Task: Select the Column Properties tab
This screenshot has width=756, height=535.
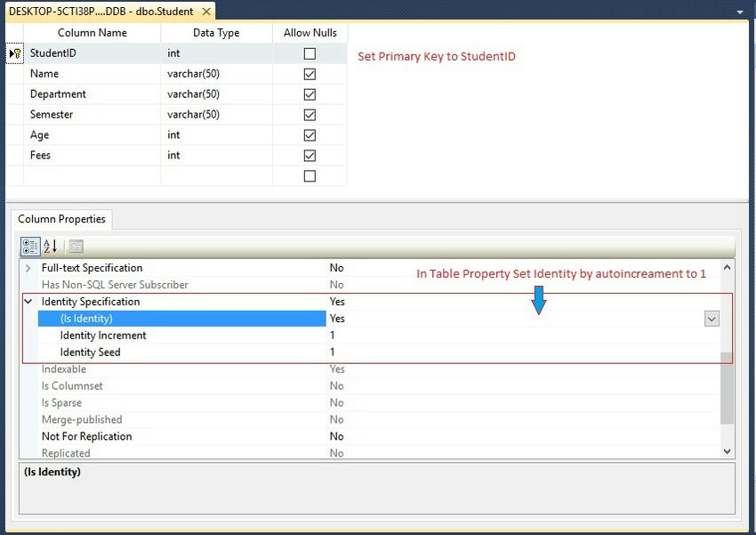Action: point(61,219)
